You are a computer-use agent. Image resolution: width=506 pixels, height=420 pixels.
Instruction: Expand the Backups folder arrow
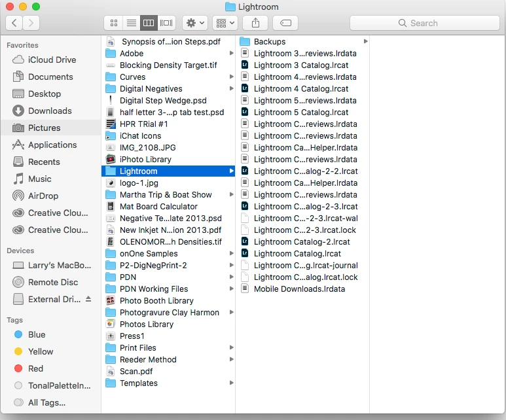(366, 41)
